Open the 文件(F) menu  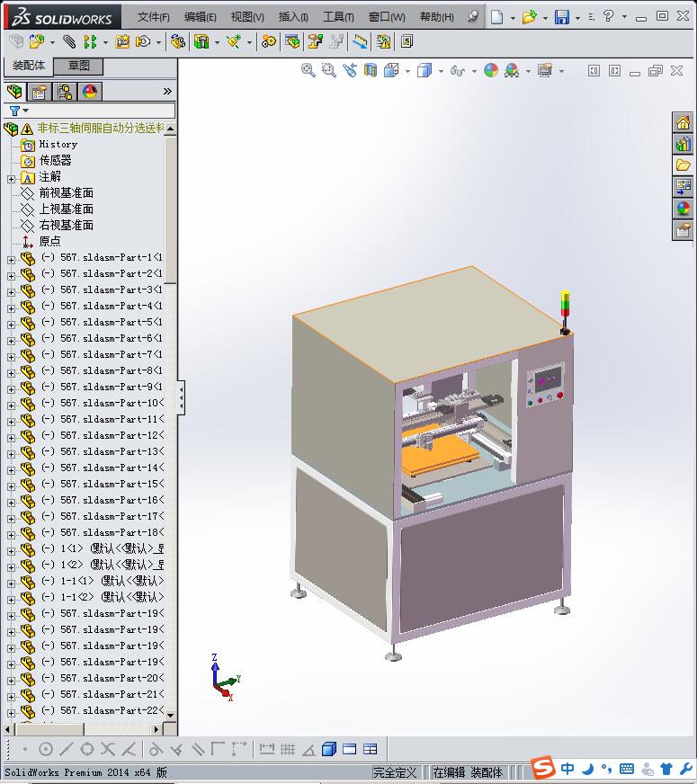tap(154, 17)
